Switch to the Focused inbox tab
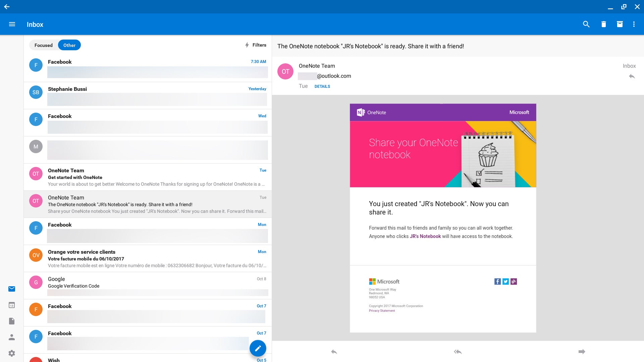644x362 pixels. pyautogui.click(x=44, y=45)
